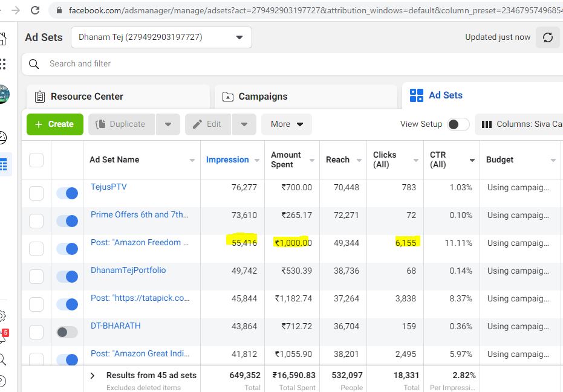
Task: Turn off the tatapick.co ad set toggle
Action: pyautogui.click(x=67, y=304)
